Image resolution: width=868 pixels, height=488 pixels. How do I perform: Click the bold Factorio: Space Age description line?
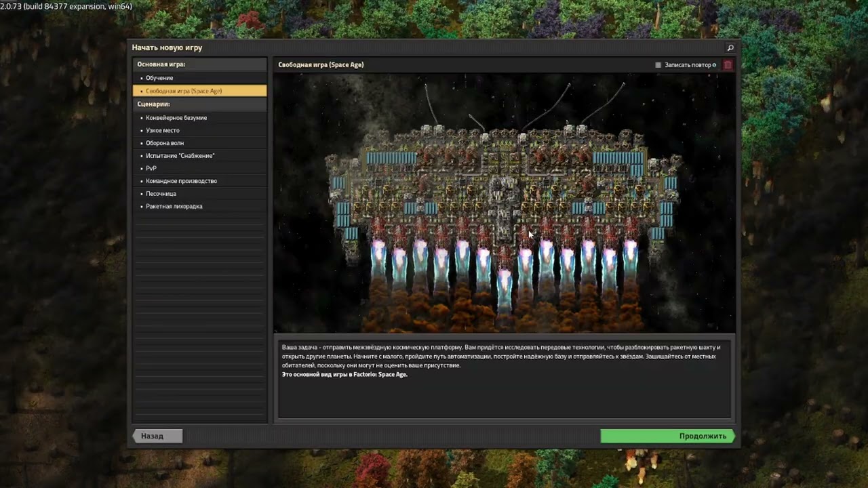coord(344,374)
